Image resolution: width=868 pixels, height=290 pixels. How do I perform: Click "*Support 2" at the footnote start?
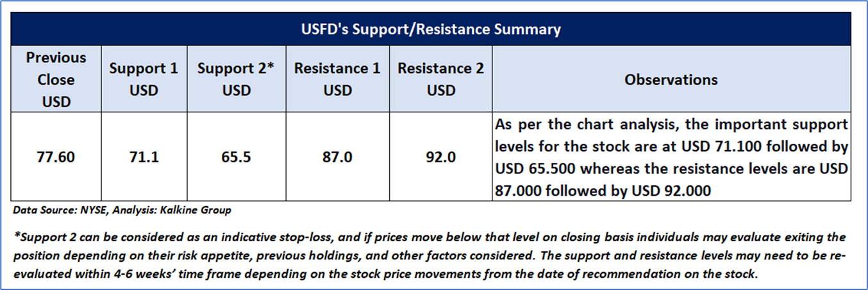click(x=40, y=237)
